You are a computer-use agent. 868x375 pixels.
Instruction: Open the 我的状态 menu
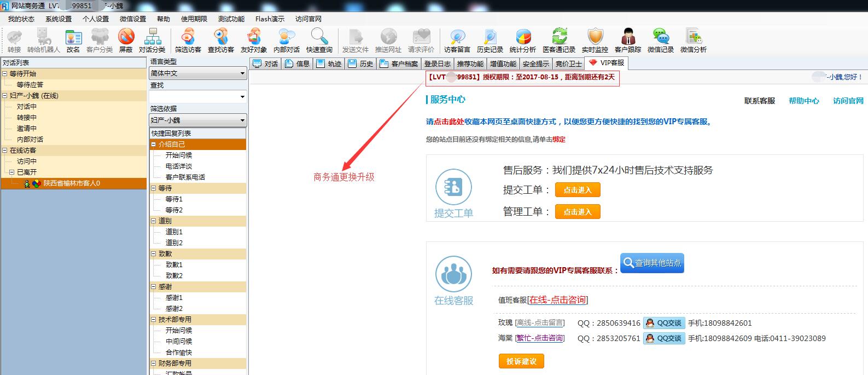(x=21, y=19)
